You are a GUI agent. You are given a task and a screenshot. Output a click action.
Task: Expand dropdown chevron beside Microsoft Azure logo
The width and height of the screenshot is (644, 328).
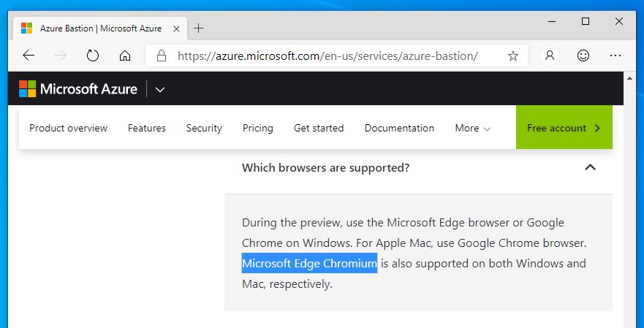pyautogui.click(x=160, y=89)
